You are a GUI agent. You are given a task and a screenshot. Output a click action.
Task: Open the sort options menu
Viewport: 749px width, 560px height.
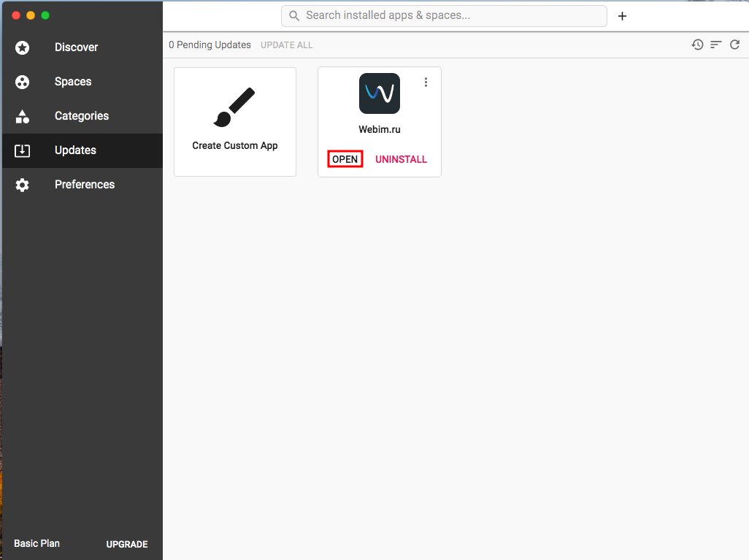pyautogui.click(x=716, y=45)
